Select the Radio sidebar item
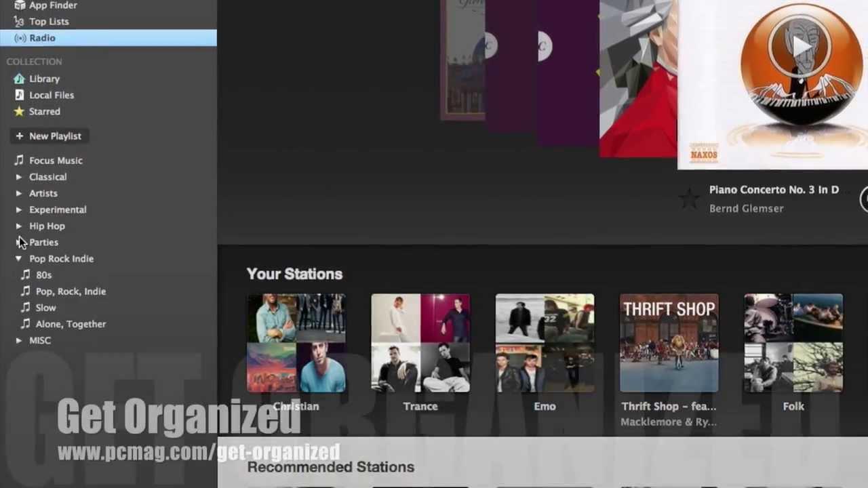The width and height of the screenshot is (868, 488). point(108,38)
